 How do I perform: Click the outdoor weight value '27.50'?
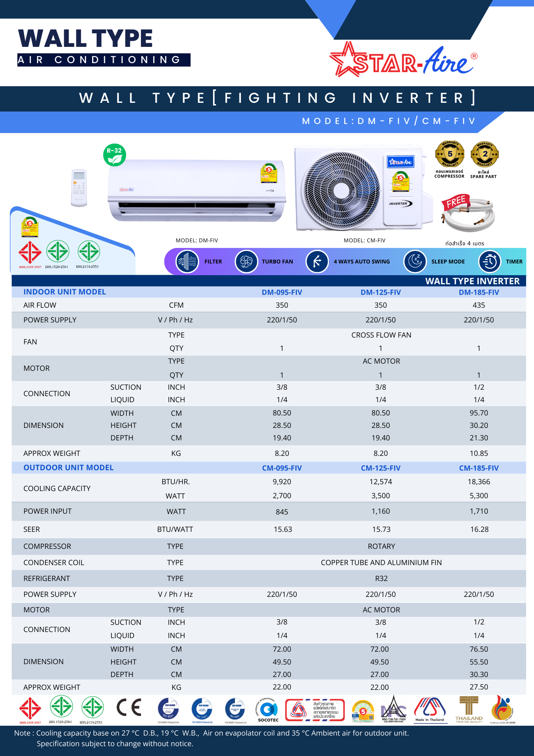[479, 687]
